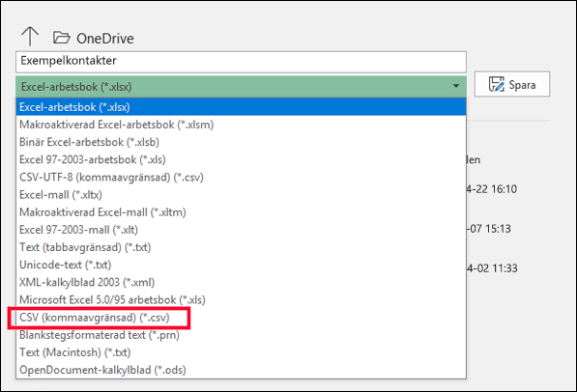Select Excel-arbetsbok (*.xlsx) in list
This screenshot has height=392, width=577.
[x=241, y=107]
